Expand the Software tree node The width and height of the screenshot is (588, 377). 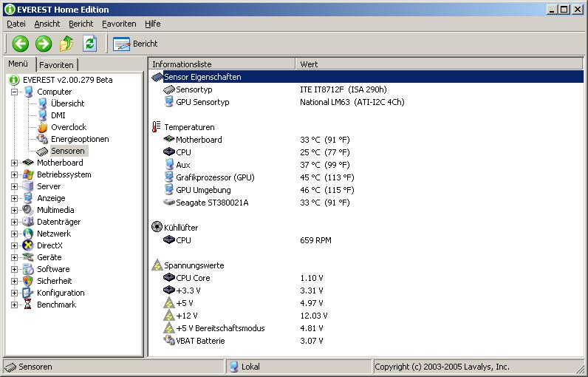[14, 269]
